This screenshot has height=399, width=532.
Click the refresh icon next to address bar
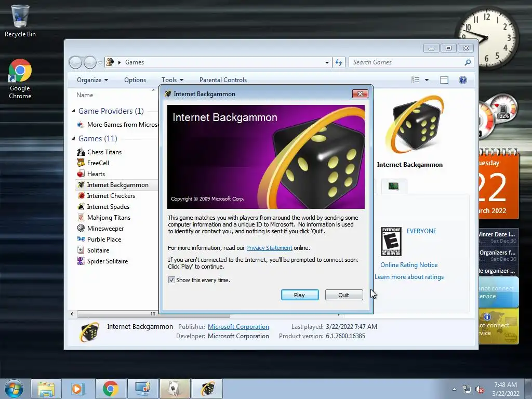(339, 62)
